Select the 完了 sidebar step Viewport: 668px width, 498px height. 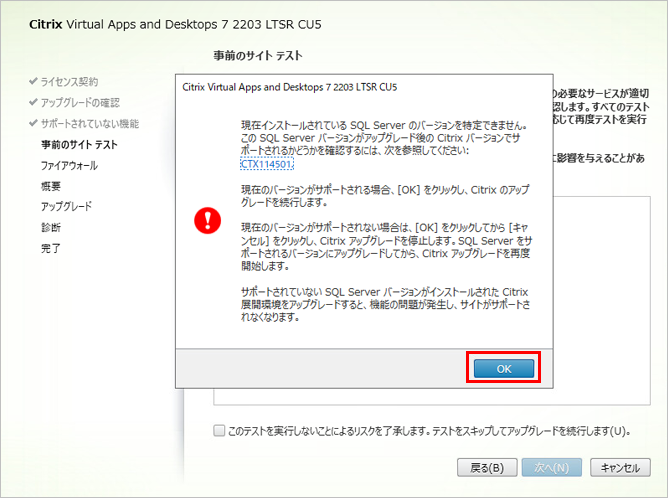[51, 248]
